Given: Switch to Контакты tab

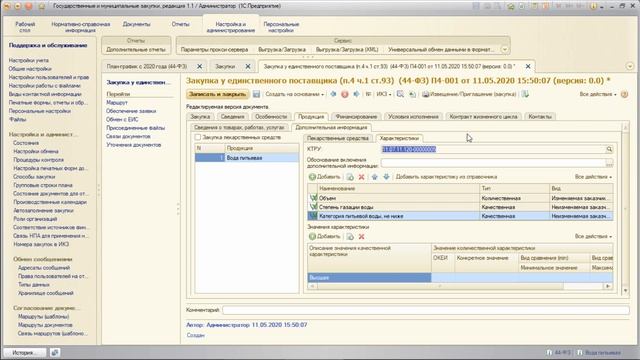Looking at the screenshot, I should (540, 117).
